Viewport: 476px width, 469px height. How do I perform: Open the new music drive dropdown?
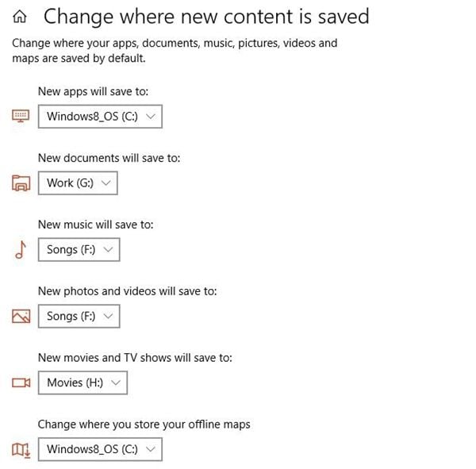(x=79, y=250)
